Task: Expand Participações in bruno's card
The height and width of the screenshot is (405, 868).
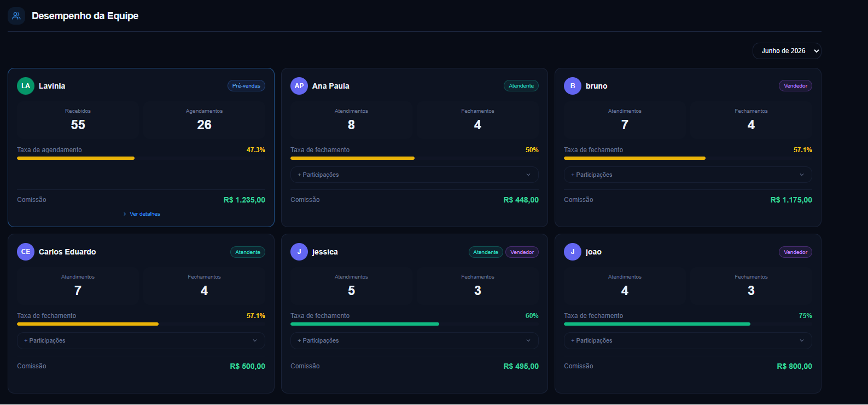Action: (688, 175)
